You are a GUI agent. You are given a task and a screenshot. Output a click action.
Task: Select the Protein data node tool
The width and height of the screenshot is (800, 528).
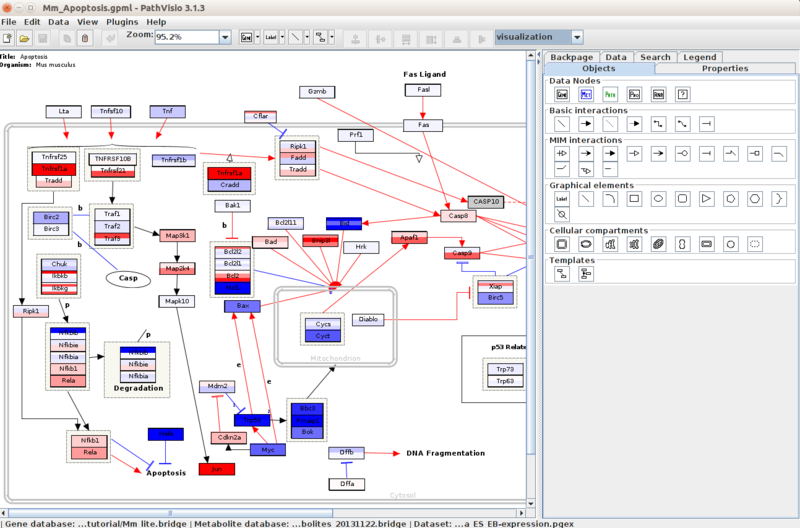634,94
